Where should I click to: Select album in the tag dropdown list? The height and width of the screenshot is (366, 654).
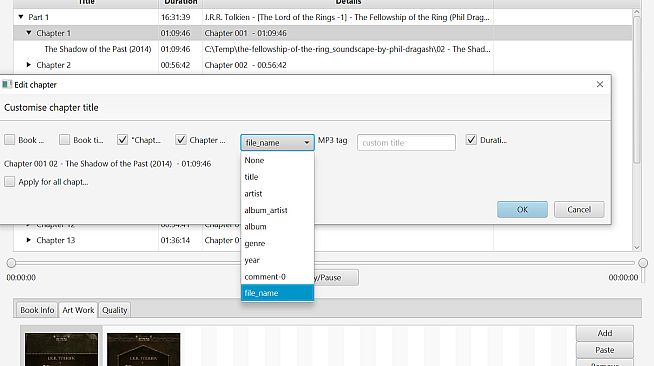click(277, 226)
